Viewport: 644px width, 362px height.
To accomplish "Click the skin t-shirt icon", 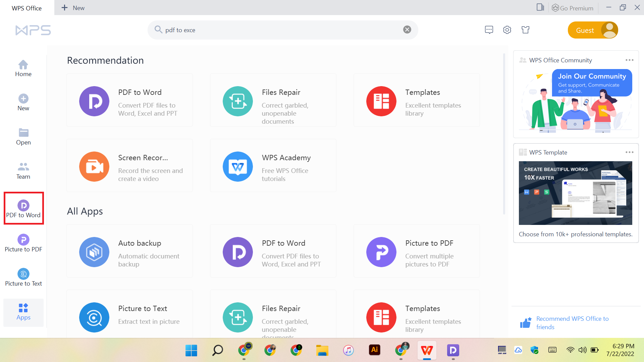I will pyautogui.click(x=526, y=30).
